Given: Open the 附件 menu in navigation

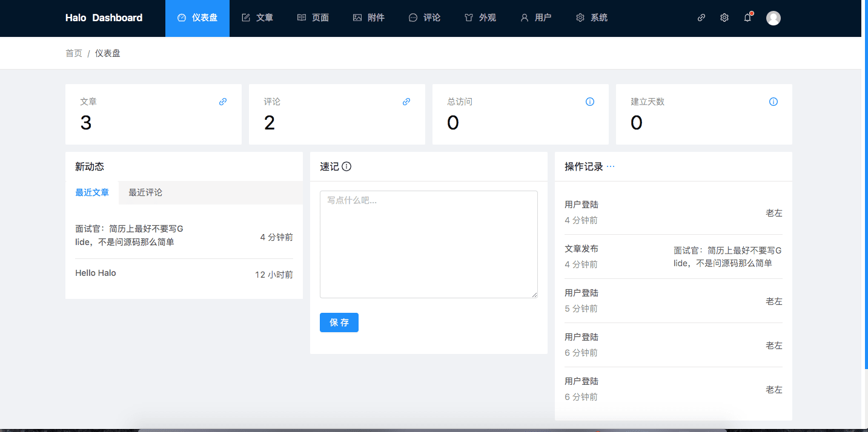Looking at the screenshot, I should click(369, 18).
